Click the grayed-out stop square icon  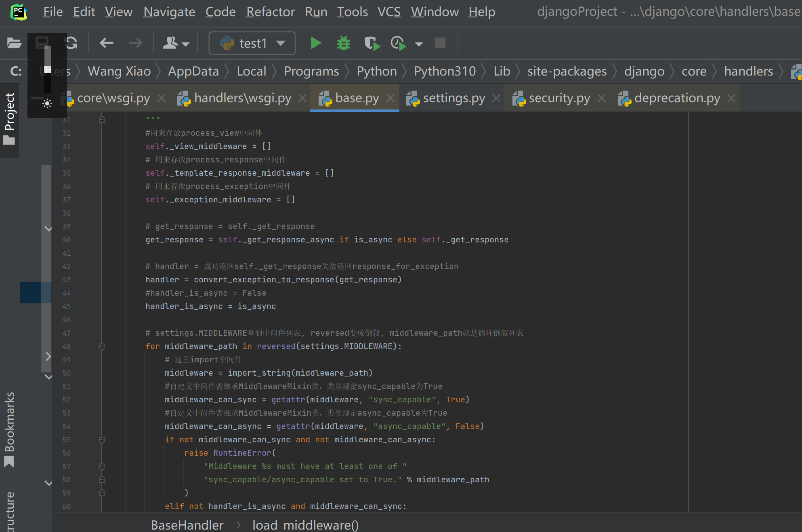click(x=440, y=43)
